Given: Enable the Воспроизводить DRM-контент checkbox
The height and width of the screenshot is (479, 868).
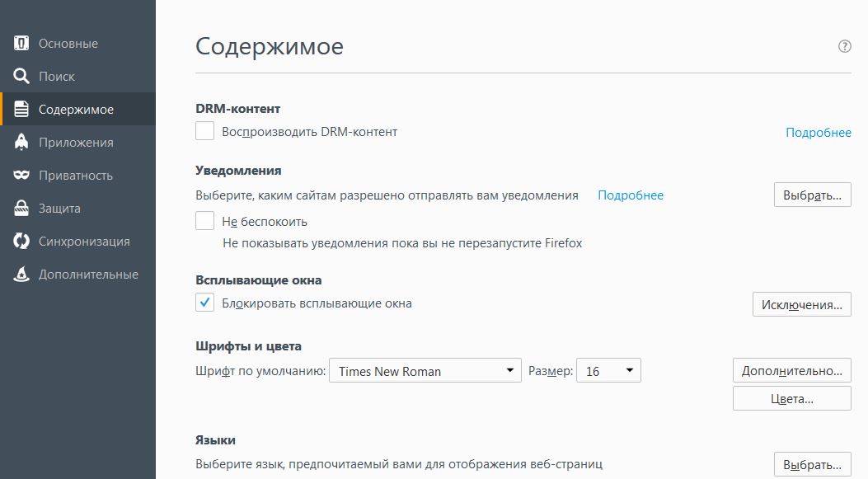Looking at the screenshot, I should coord(205,131).
